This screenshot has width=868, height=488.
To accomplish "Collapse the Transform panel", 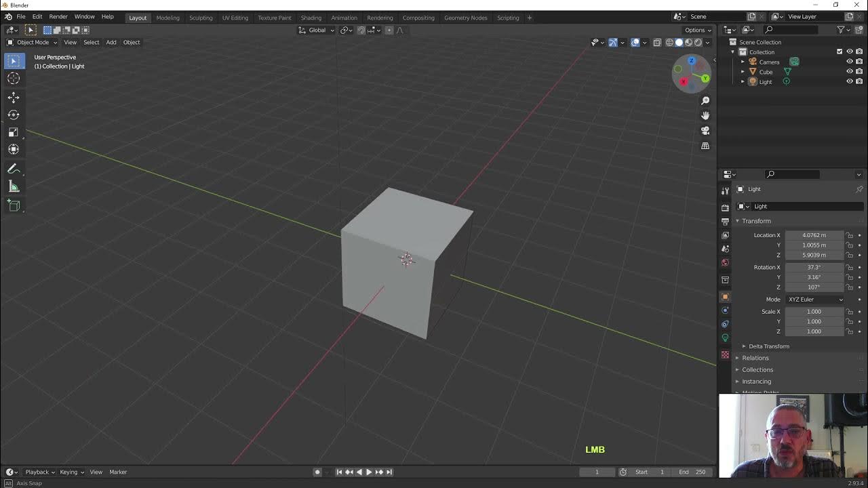I will pyautogui.click(x=756, y=221).
